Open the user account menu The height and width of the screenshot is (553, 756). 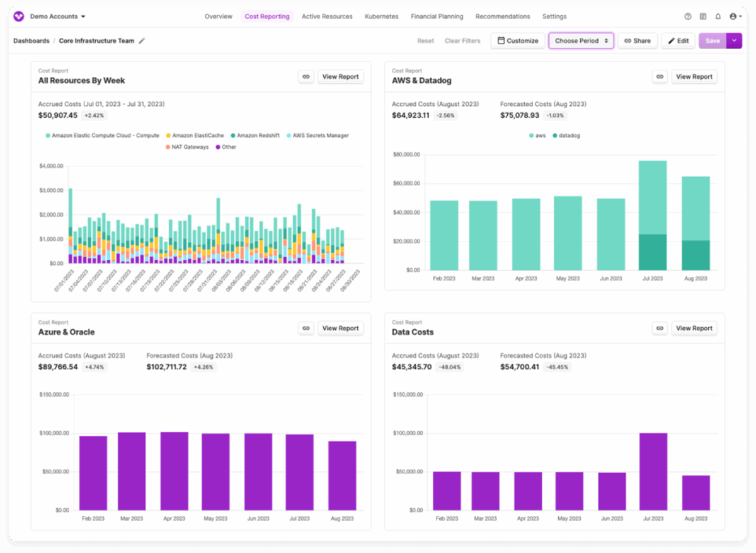click(736, 17)
